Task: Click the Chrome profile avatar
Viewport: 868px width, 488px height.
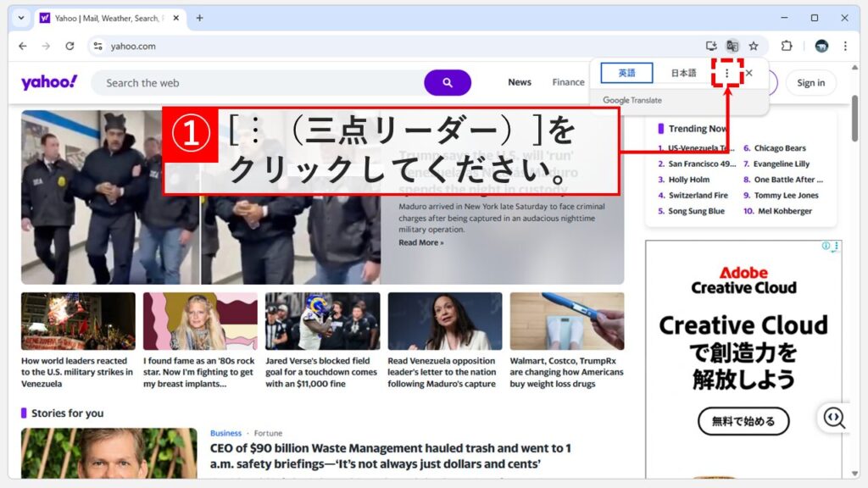Action: coord(820,46)
